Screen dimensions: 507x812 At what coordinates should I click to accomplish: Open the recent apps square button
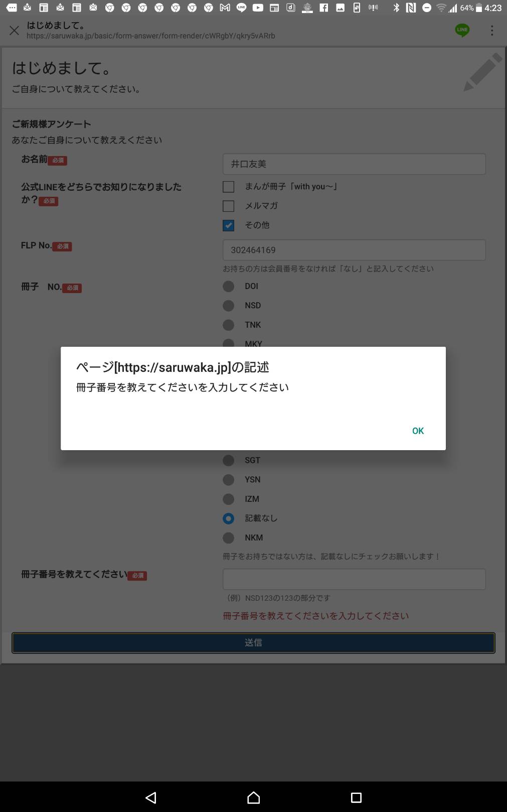(356, 797)
